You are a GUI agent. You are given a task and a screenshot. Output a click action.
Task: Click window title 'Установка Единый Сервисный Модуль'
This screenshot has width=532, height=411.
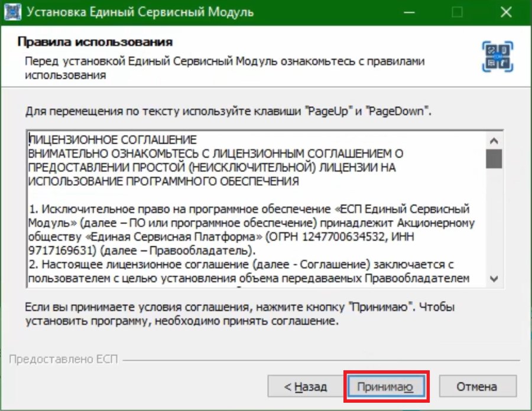point(140,12)
